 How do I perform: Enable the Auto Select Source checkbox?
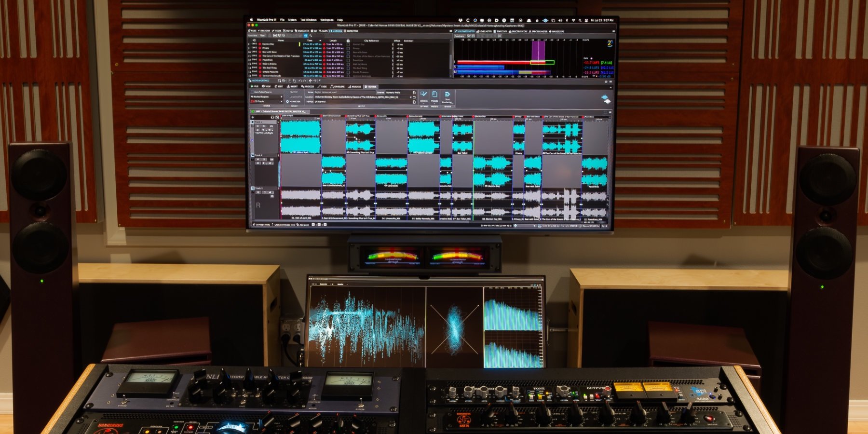click(252, 92)
